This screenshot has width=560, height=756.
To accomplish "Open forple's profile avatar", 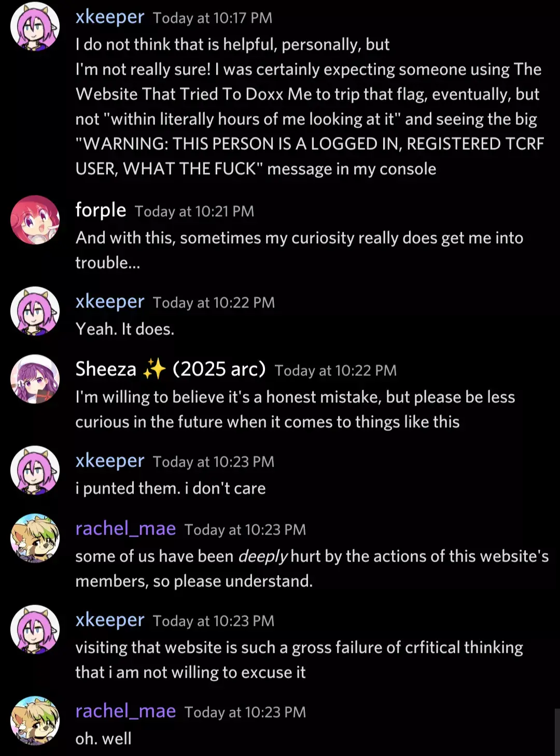I will (x=35, y=220).
